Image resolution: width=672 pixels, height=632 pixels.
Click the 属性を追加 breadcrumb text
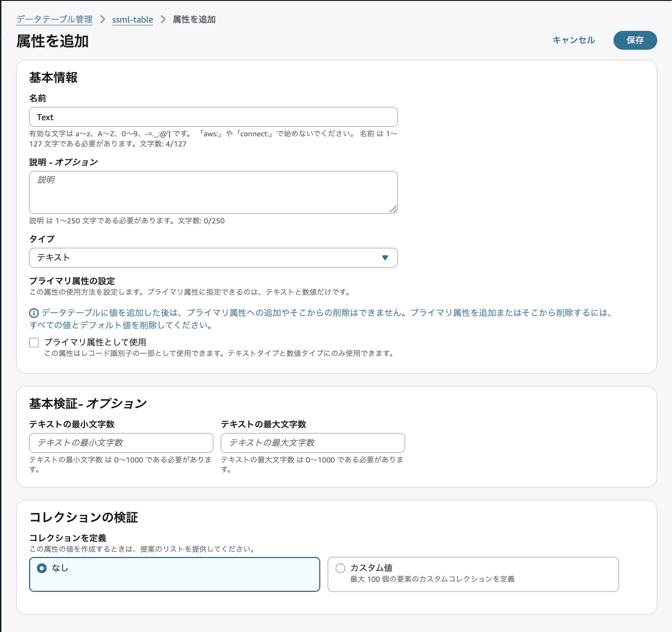194,19
